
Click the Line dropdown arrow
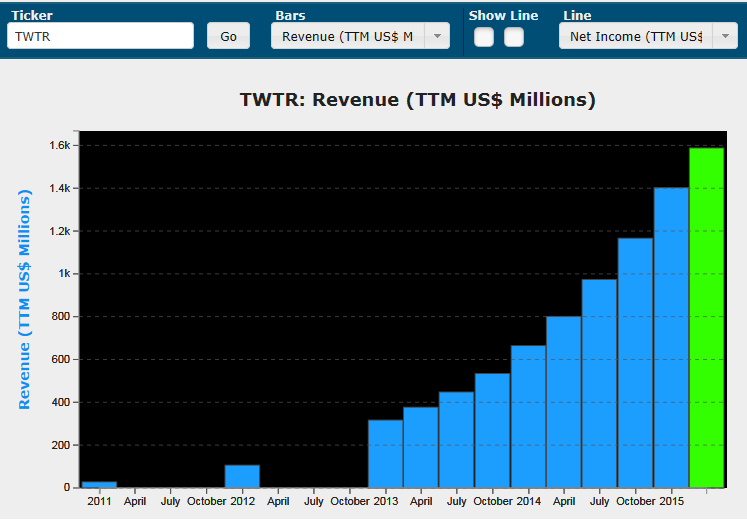725,36
